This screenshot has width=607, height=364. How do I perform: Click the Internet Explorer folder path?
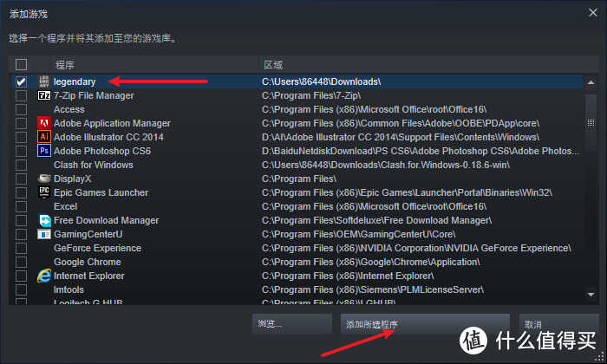[348, 276]
